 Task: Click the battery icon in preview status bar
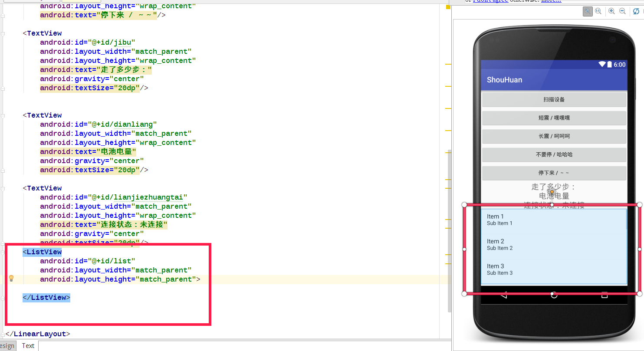(609, 64)
